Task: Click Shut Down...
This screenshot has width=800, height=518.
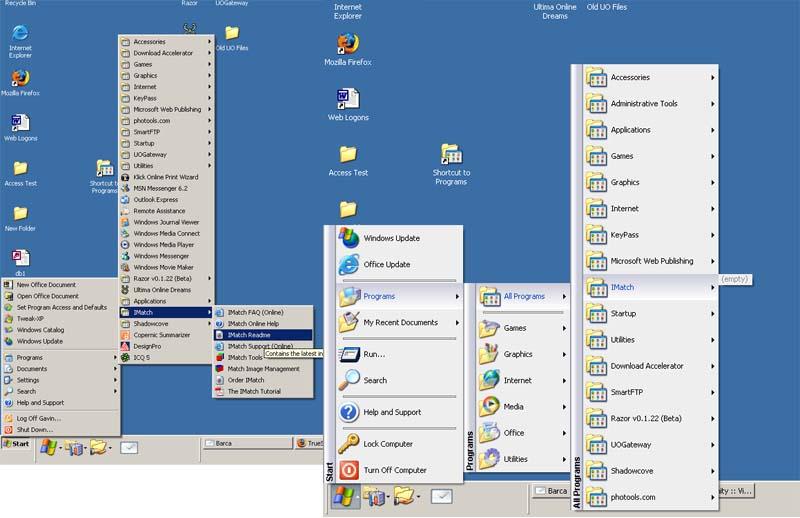Action: tap(60, 429)
